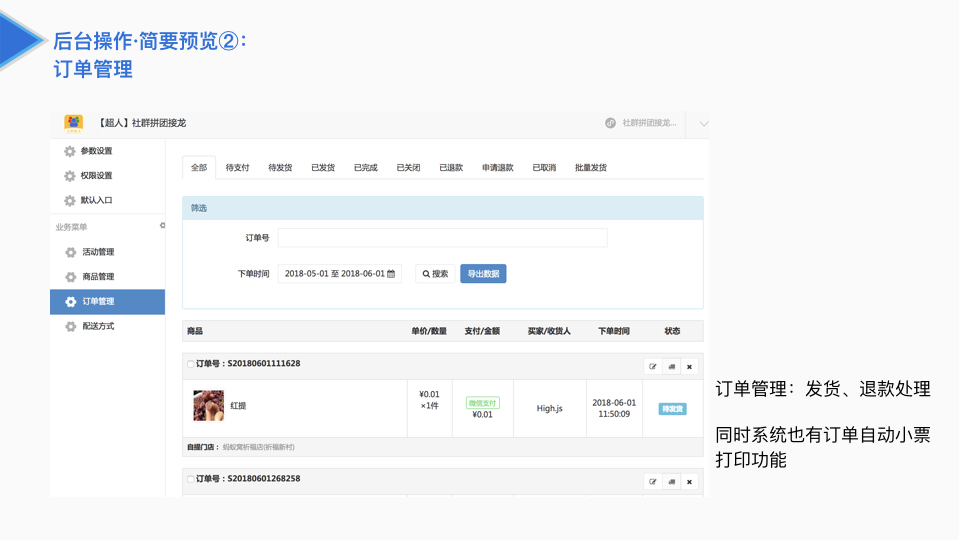Image resolution: width=959 pixels, height=540 pixels.
Task: Click the 社群拼团接龙 app logo icon
Action: [74, 123]
